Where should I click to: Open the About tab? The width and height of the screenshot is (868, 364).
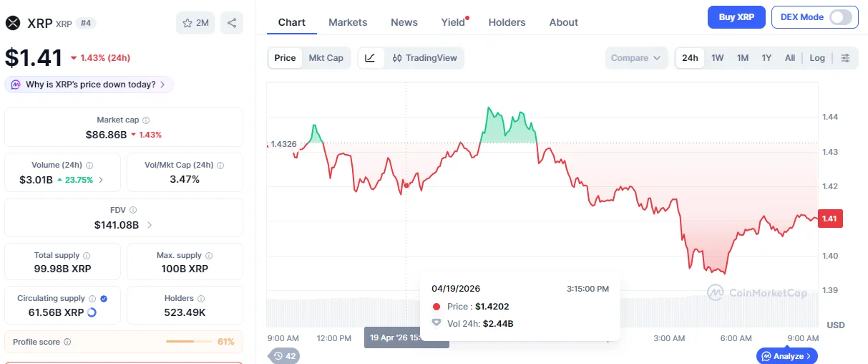pos(564,22)
